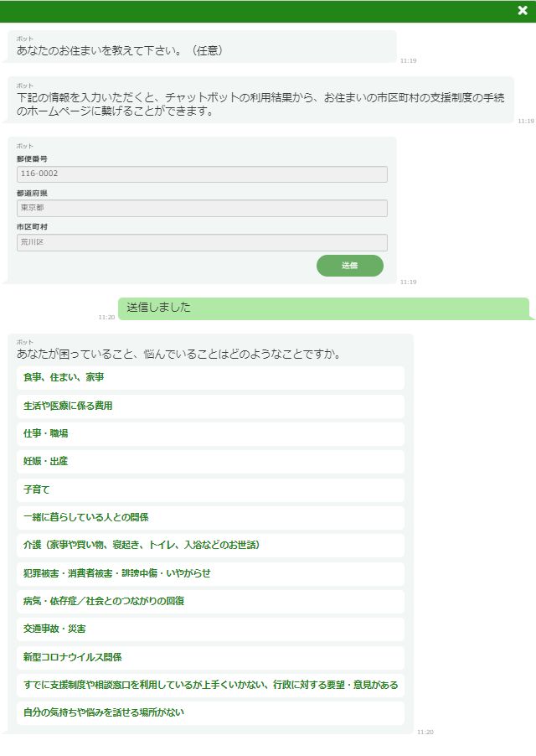Click the 都道府県 prefecture field
Screen dimensions: 536x756
point(202,208)
